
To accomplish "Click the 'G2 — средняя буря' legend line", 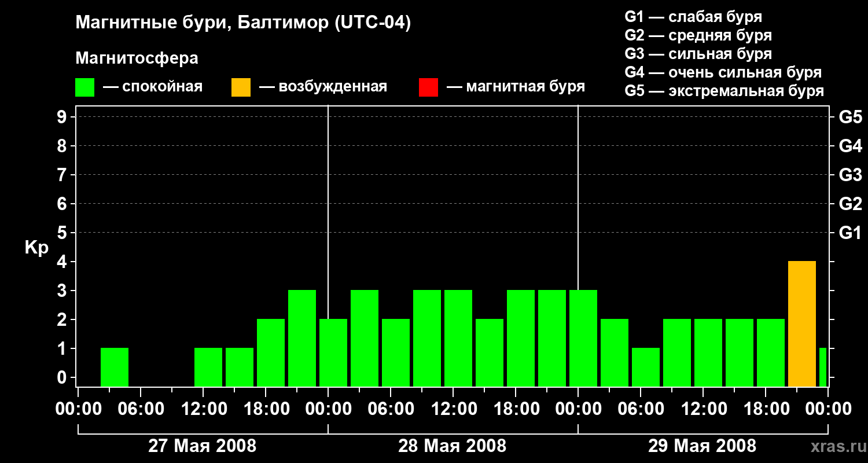I will point(698,35).
